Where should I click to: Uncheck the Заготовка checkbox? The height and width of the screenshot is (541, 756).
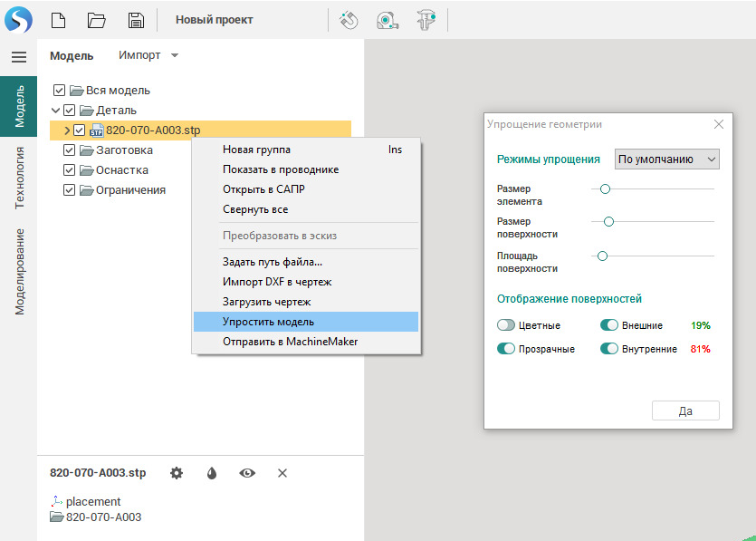70,150
